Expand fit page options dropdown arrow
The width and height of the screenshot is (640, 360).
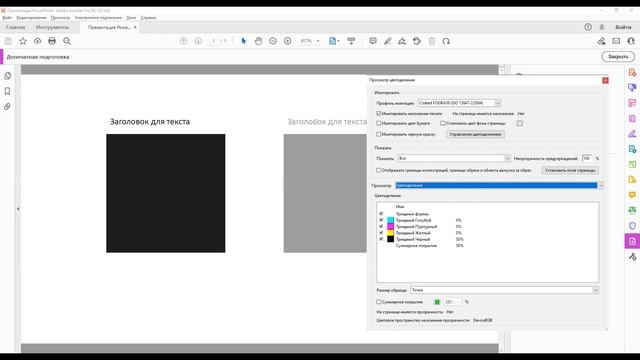(x=339, y=41)
